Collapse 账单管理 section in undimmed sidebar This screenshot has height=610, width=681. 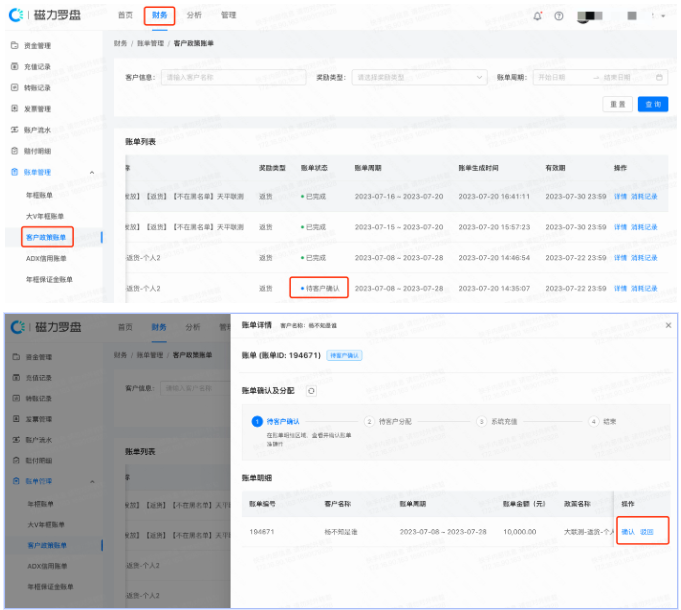point(92,173)
